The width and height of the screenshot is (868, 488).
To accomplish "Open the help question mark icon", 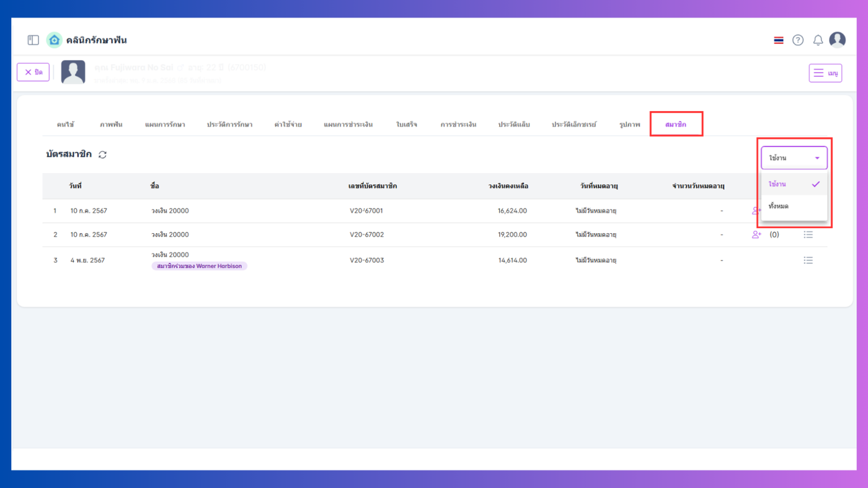I will 798,40.
